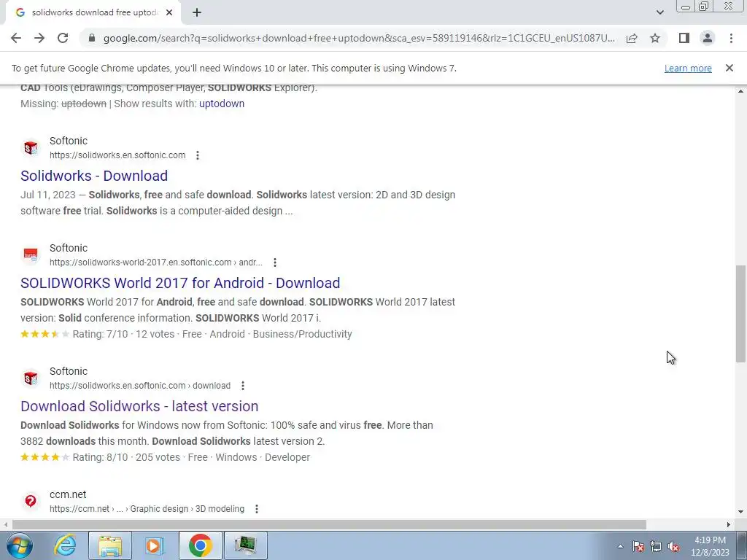
Task: Open the Solidworks - Download result
Action: pos(94,176)
